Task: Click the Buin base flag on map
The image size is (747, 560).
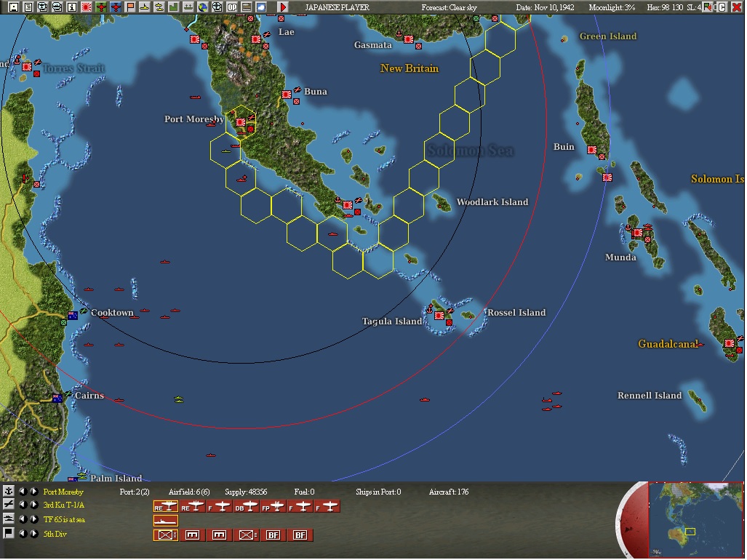Action: (x=591, y=150)
